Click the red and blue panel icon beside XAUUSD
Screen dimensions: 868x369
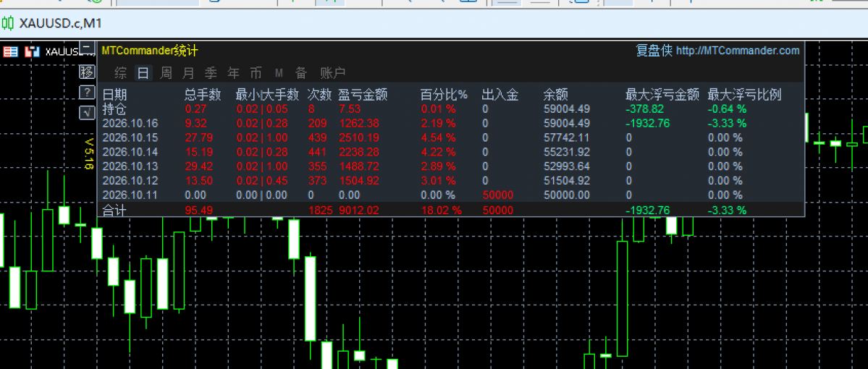pyautogui.click(x=33, y=52)
